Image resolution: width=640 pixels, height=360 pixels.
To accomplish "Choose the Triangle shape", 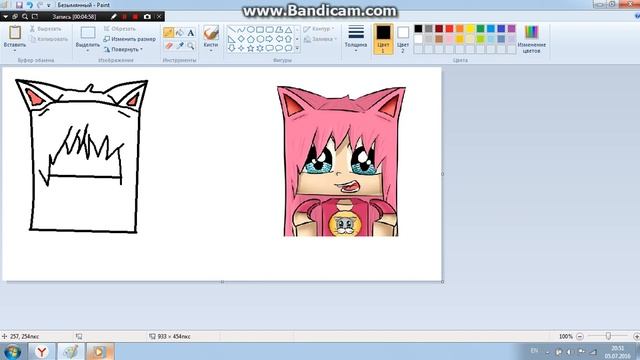I will coord(288,29).
